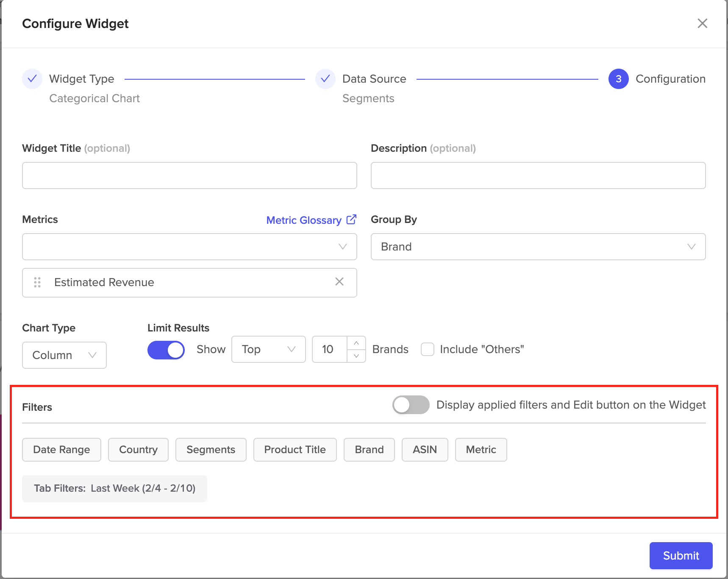Submit the widget configuration

(681, 556)
